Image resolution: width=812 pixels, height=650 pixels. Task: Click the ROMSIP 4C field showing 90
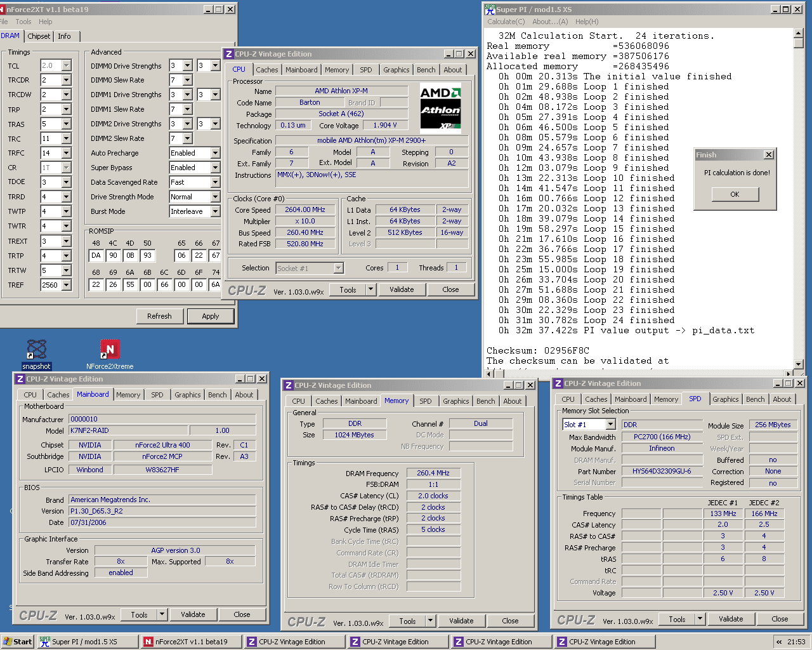click(x=113, y=255)
